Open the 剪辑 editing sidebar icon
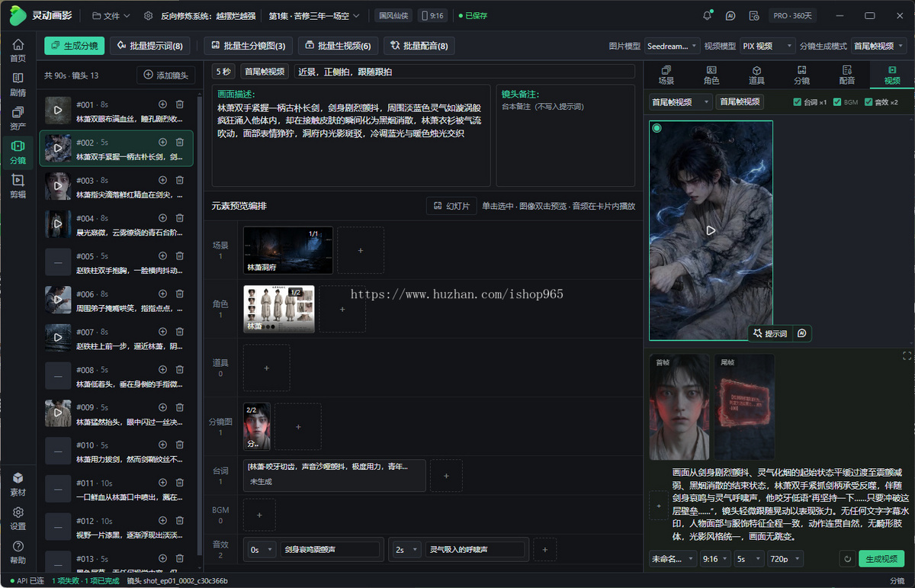Image resolution: width=915 pixels, height=588 pixels. pos(18,186)
